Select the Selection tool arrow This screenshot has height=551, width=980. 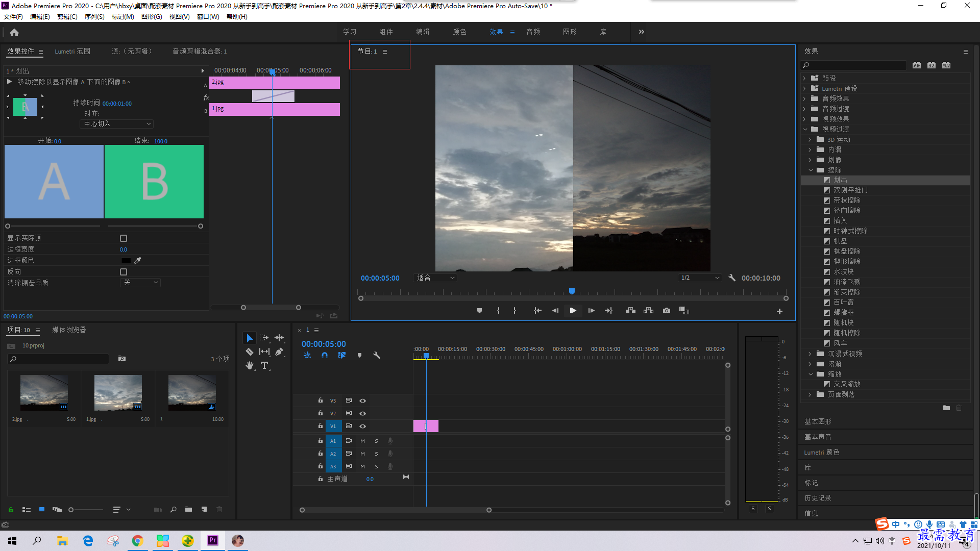[x=249, y=338]
